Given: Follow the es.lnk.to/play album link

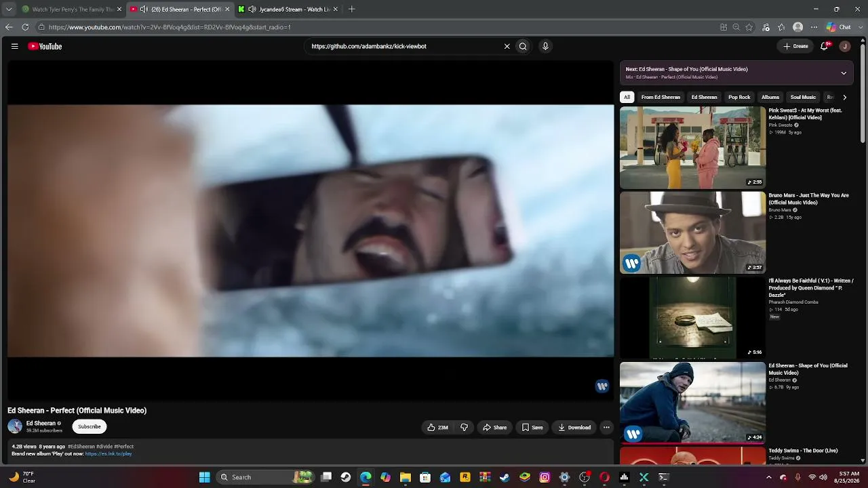Looking at the screenshot, I should click(x=108, y=454).
